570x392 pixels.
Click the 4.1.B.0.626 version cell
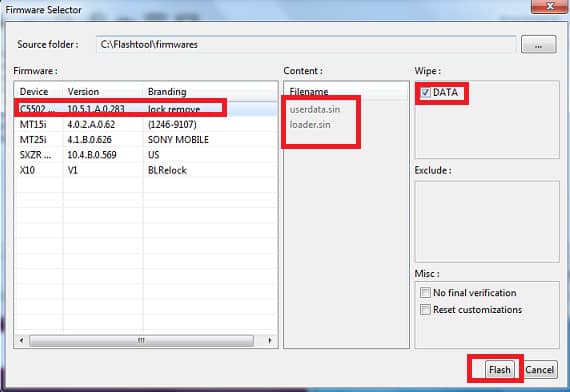tap(89, 140)
